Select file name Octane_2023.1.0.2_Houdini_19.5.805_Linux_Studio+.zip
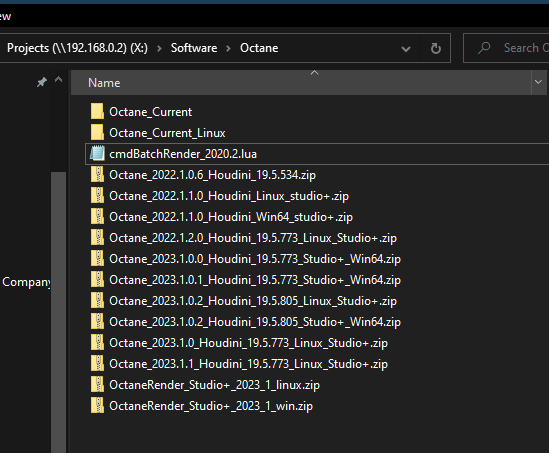This screenshot has width=549, height=453. (253, 301)
